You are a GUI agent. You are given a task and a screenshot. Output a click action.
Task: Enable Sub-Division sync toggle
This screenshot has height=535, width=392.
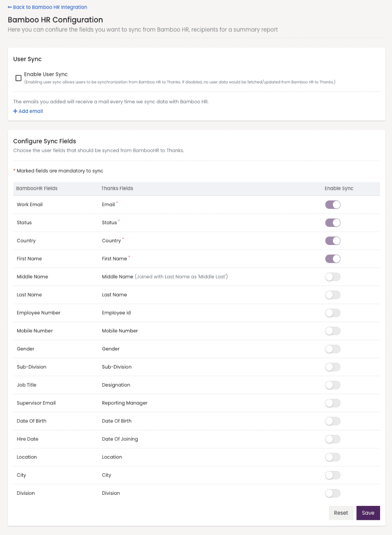333,367
